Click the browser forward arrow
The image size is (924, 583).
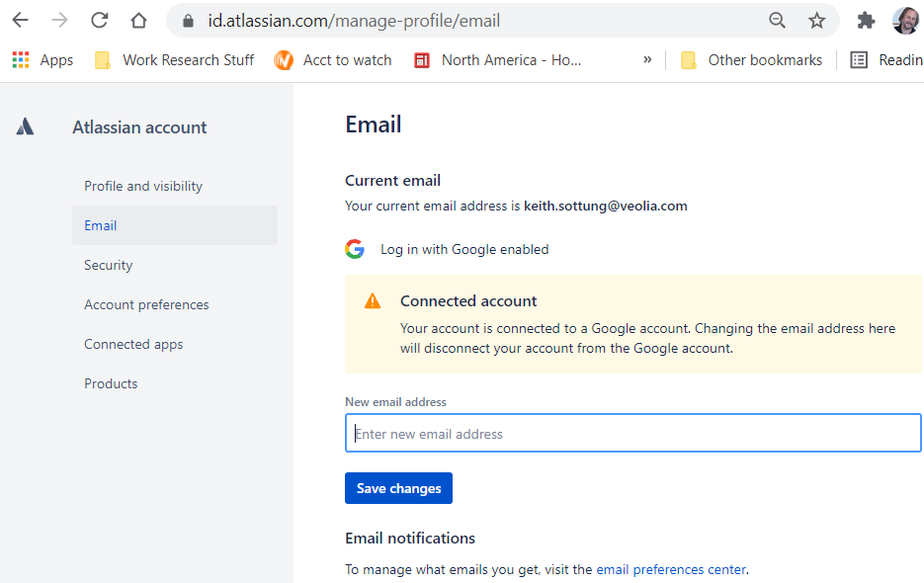(59, 21)
